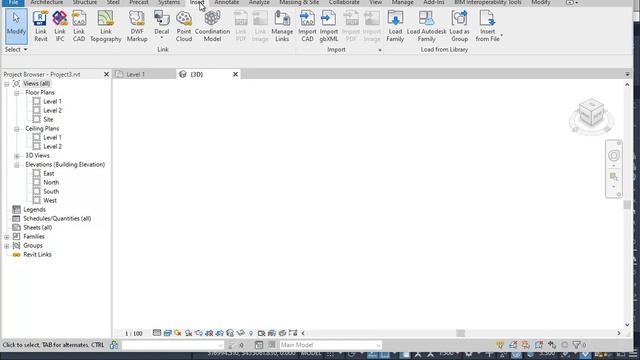Open the Select panel dropdown

16,49
